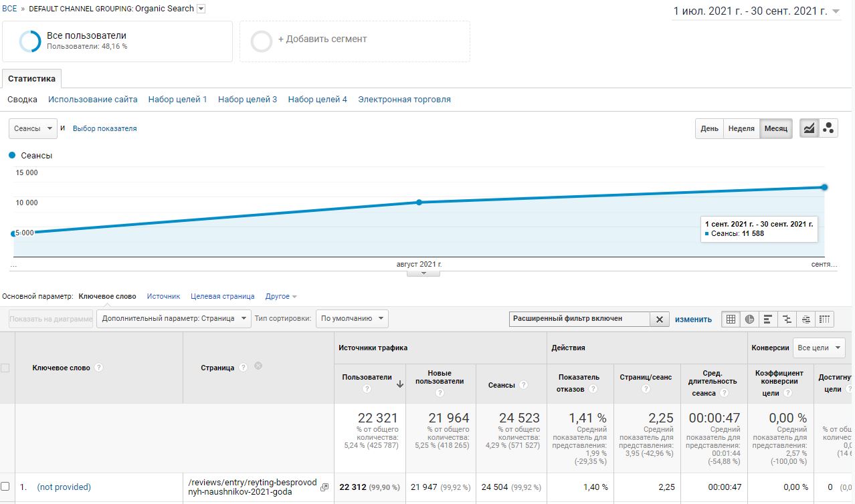Expand the Дополнительный параметр: Страница dropdown
855x504 pixels.
click(x=174, y=319)
